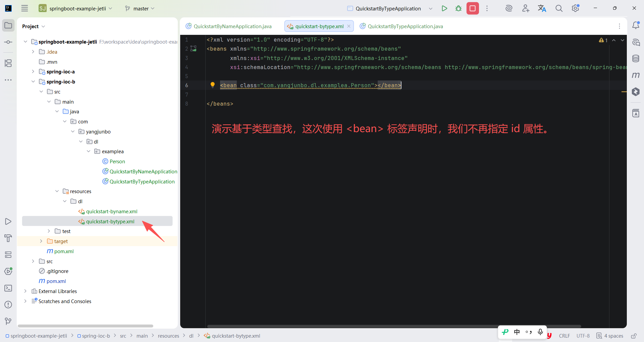This screenshot has width=644, height=342.
Task: Click the translation plugin icon
Action: [x=542, y=8]
